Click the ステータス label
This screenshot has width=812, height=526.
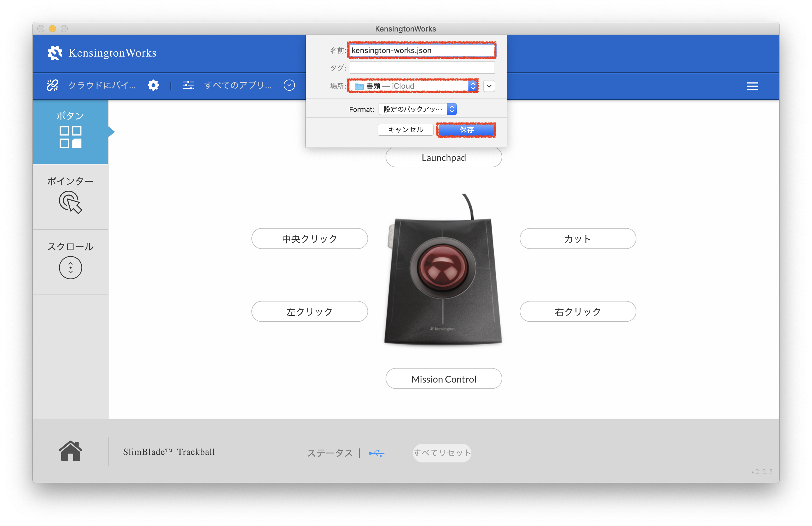[x=330, y=453]
